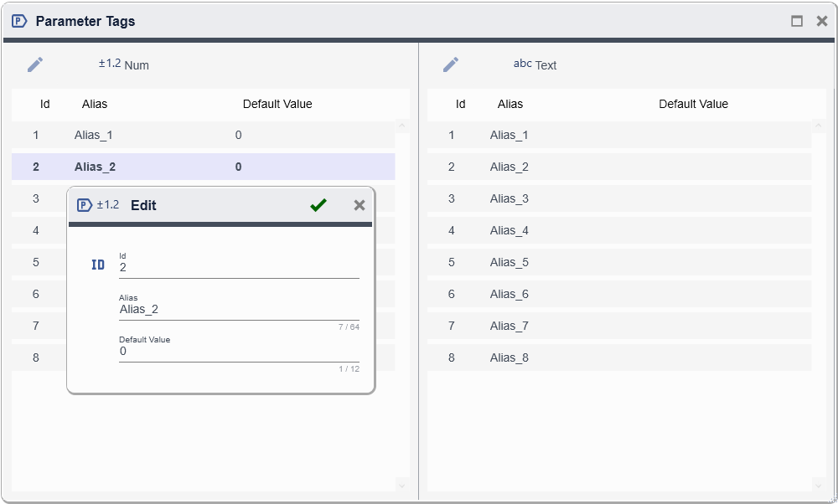
Task: Select the Alias_5 row in the Text table
Action: coord(618,262)
